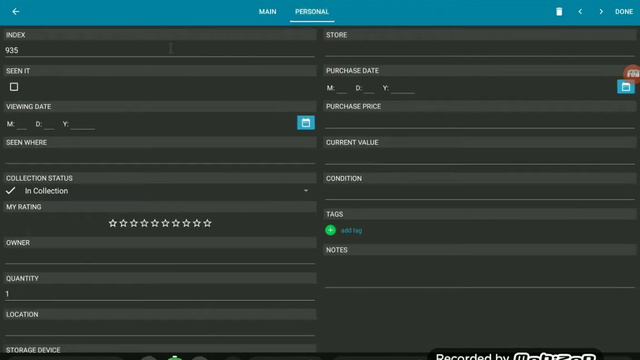This screenshot has height=360, width=640.
Task: Click the green add tag plus icon
Action: click(331, 230)
